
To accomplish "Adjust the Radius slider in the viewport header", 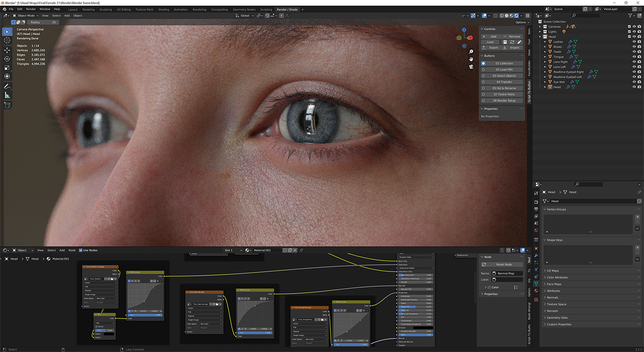I will point(43,22).
